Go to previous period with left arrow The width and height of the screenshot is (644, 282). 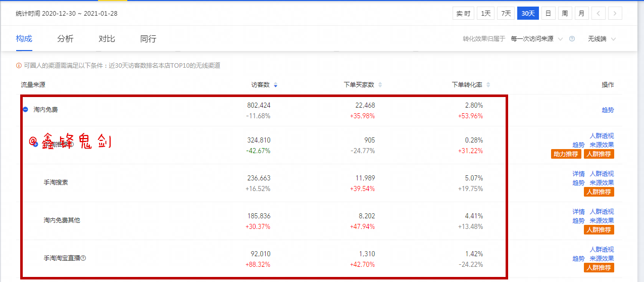tap(598, 14)
